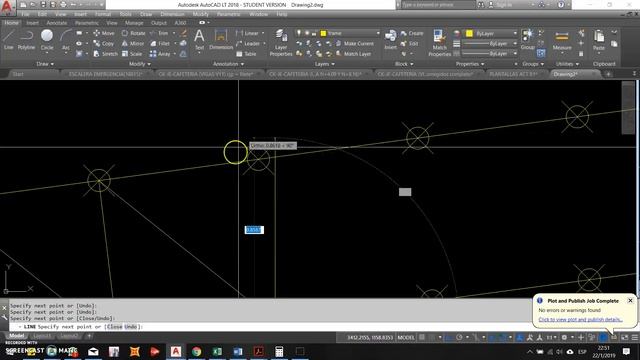This screenshot has width=640, height=360.
Task: Open the Home ribbon tab
Action: tap(11, 23)
